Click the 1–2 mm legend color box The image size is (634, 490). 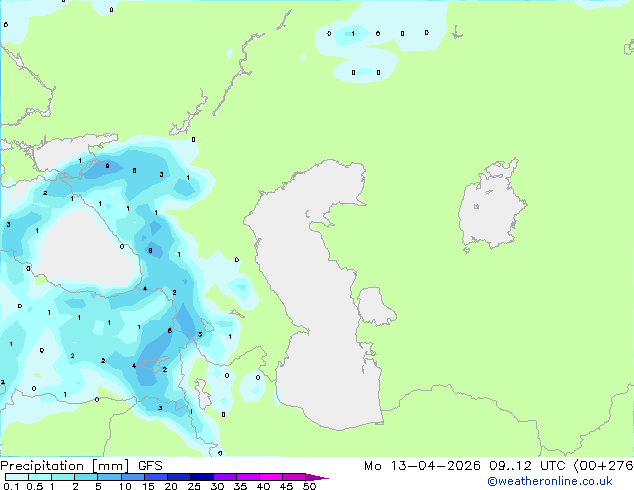[x=63, y=477]
